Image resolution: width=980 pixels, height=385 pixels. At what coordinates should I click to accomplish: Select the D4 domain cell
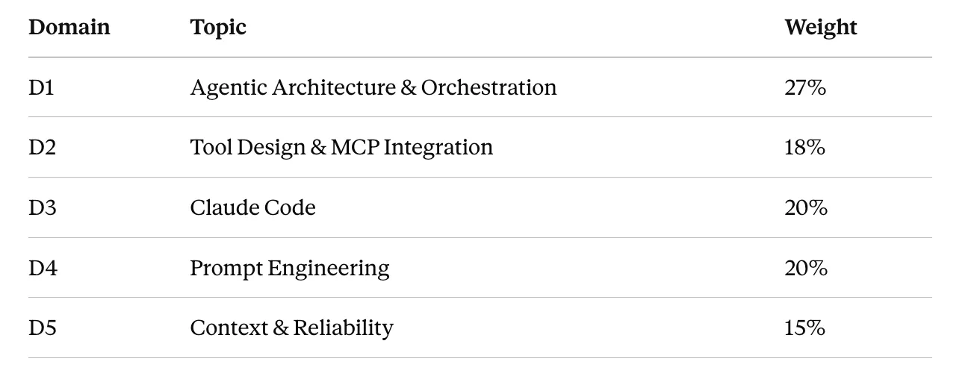click(43, 267)
